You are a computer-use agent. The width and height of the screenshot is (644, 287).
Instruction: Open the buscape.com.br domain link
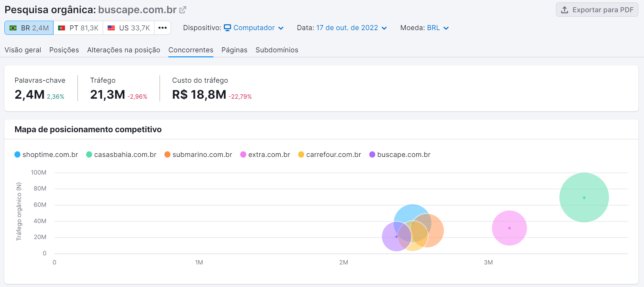point(137,10)
